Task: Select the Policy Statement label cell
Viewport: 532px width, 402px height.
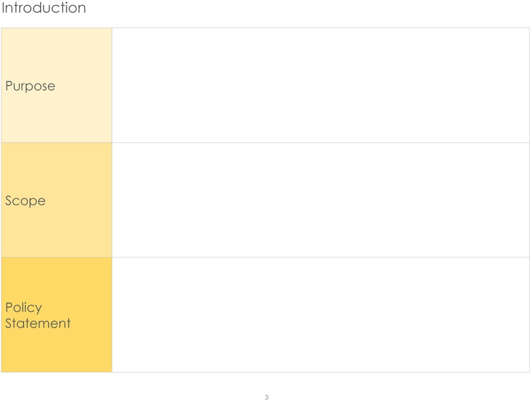Action: (56, 315)
